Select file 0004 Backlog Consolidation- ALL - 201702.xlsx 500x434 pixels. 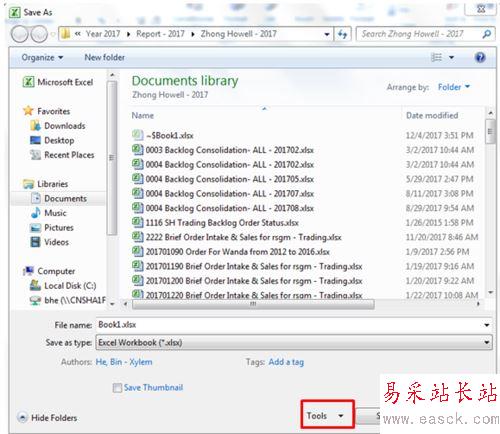tap(223, 164)
